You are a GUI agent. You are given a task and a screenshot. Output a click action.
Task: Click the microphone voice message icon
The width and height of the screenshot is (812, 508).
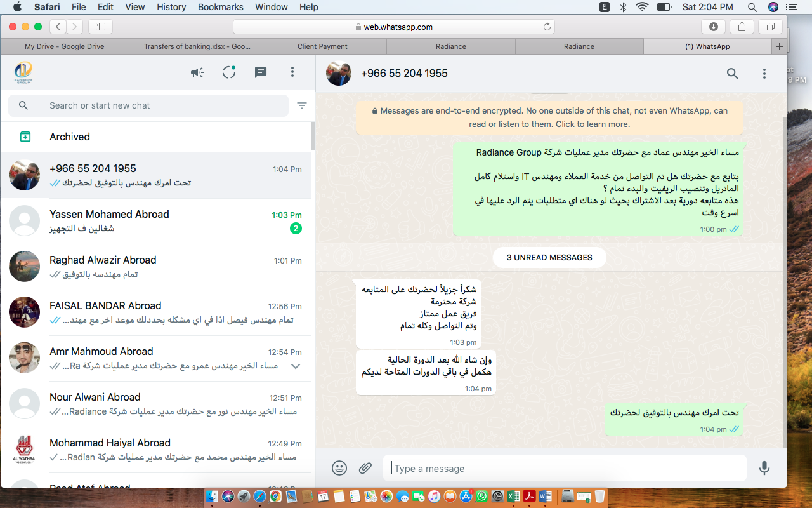[x=764, y=468]
